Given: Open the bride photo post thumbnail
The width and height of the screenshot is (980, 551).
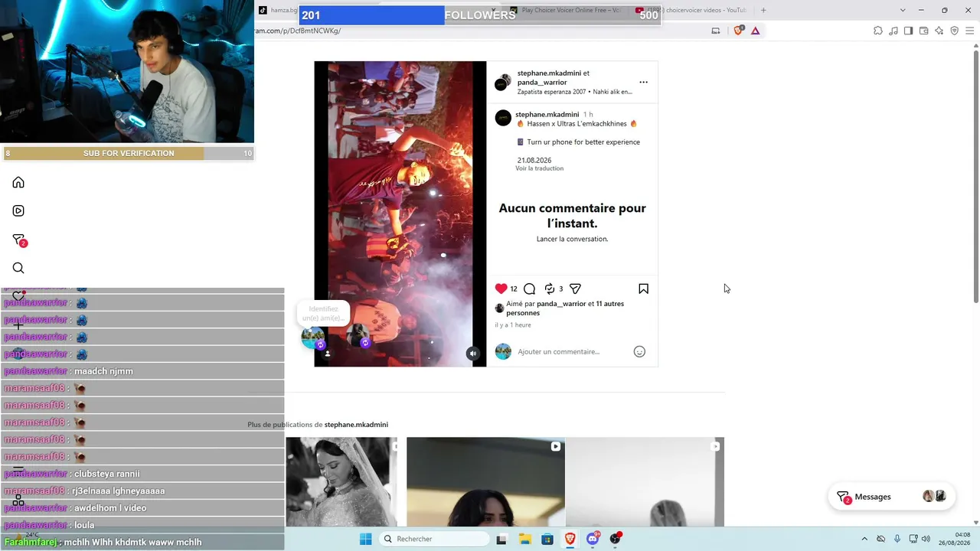Looking at the screenshot, I should (341, 482).
